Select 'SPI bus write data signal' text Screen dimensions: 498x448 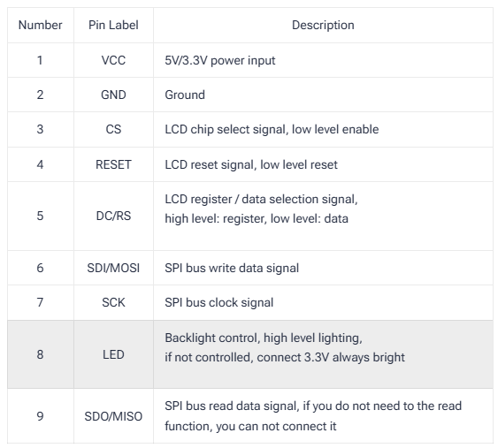pos(232,269)
